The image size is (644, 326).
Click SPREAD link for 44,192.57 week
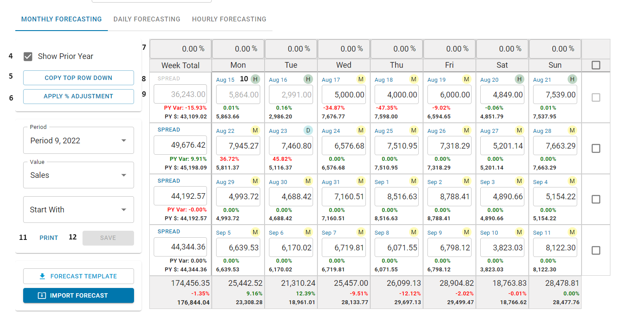point(169,181)
